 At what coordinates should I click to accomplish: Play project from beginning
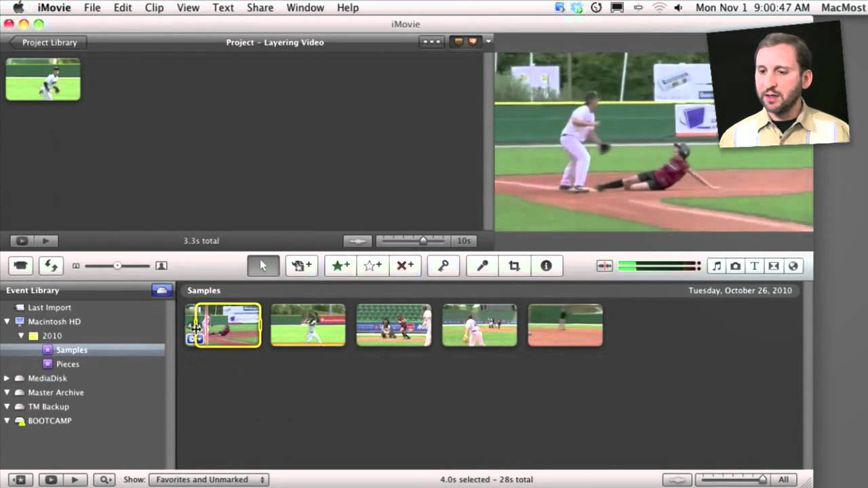click(x=46, y=241)
